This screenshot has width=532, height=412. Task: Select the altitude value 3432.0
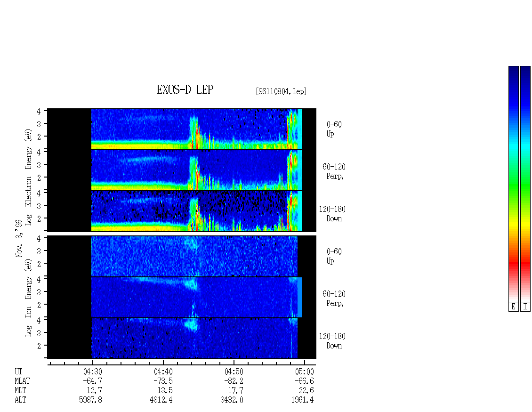232,400
